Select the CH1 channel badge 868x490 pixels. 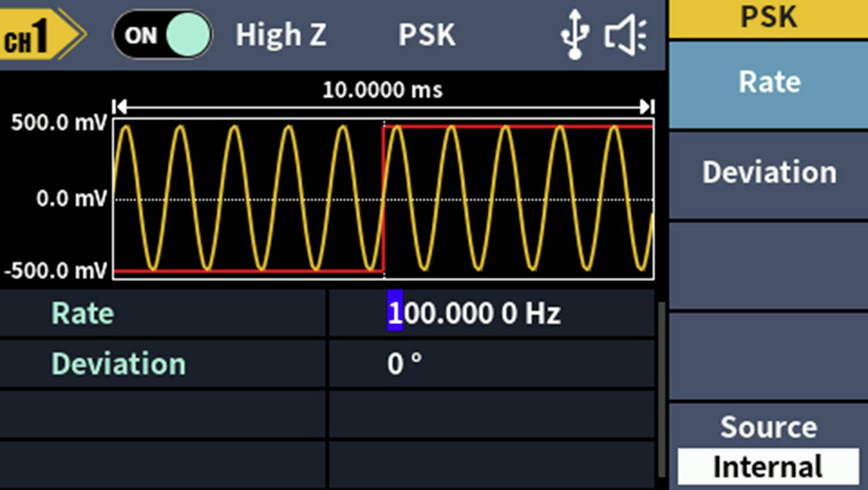point(29,34)
